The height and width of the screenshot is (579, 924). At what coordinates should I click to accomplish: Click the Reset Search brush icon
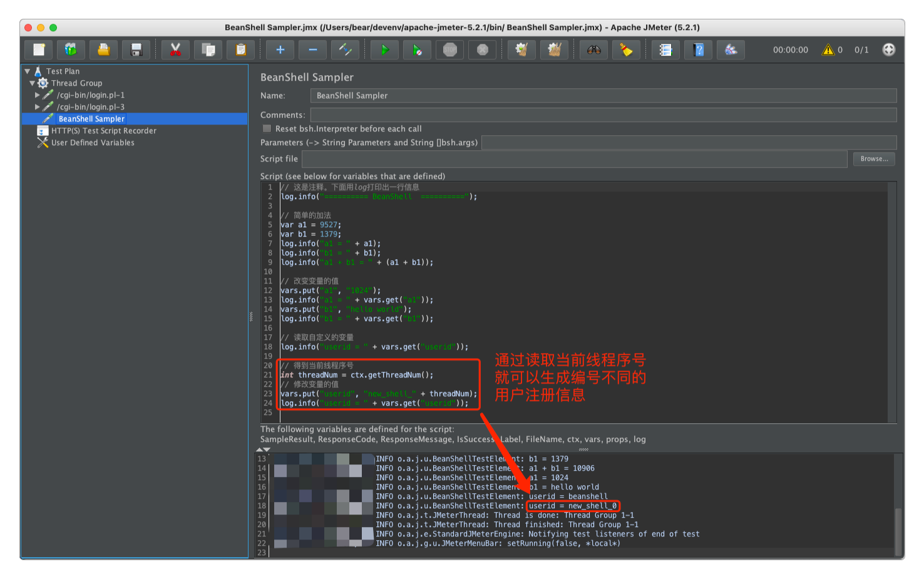click(x=627, y=49)
